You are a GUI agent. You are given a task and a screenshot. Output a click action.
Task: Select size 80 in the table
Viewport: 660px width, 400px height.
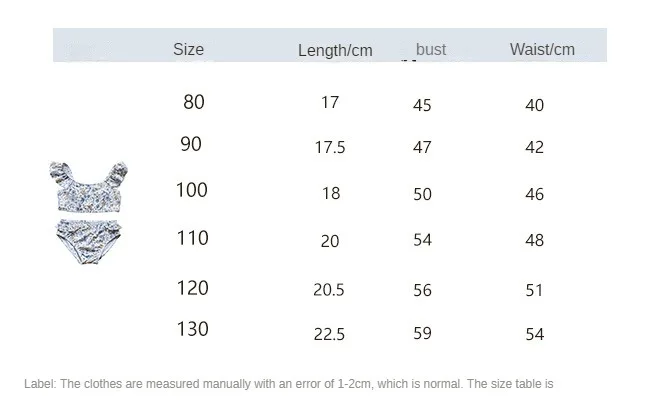[194, 102]
